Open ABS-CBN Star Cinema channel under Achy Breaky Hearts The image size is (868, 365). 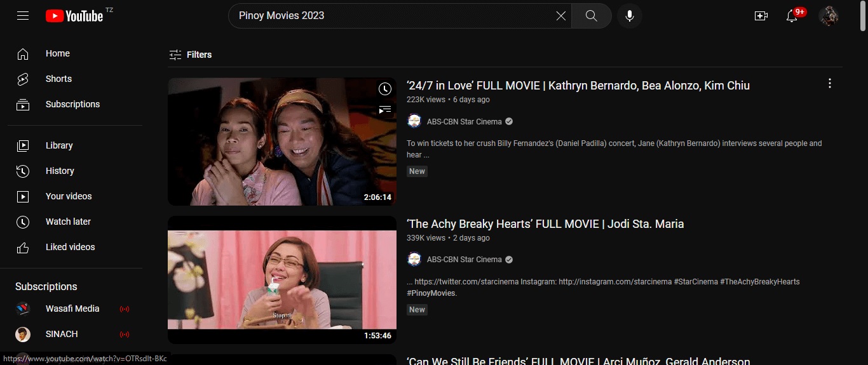(465, 260)
